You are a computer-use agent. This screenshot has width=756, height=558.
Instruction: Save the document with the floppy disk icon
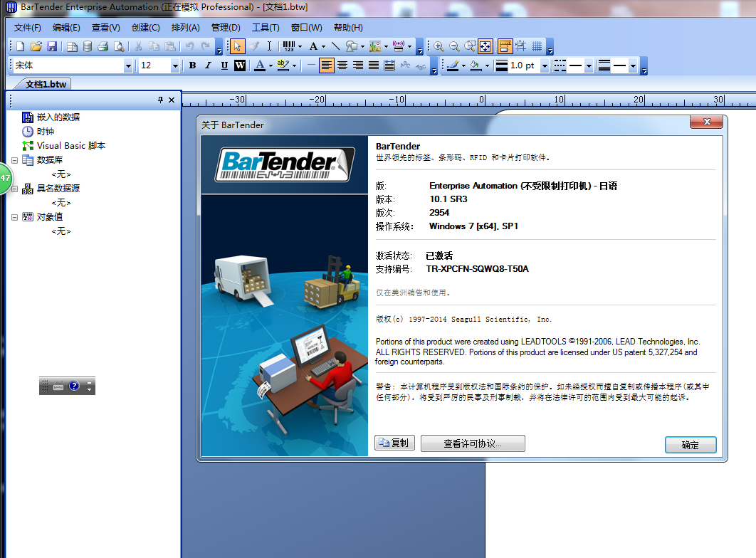point(52,46)
